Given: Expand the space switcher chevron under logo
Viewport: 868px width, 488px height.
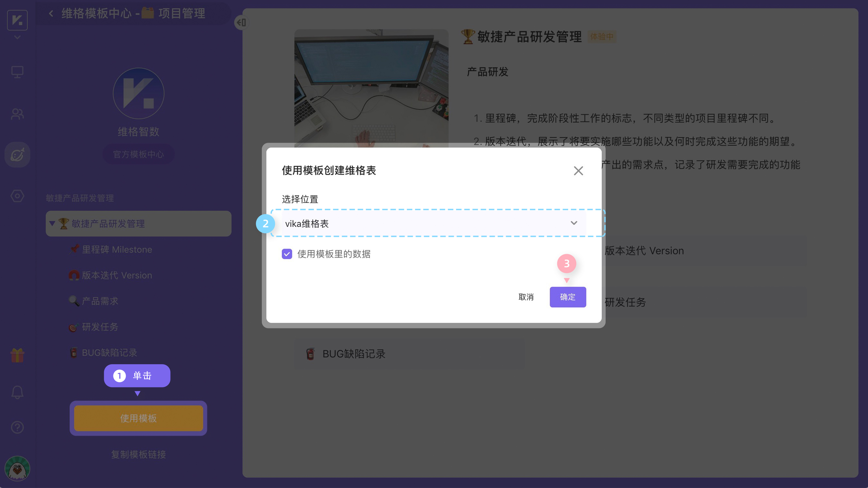Looking at the screenshot, I should [17, 37].
